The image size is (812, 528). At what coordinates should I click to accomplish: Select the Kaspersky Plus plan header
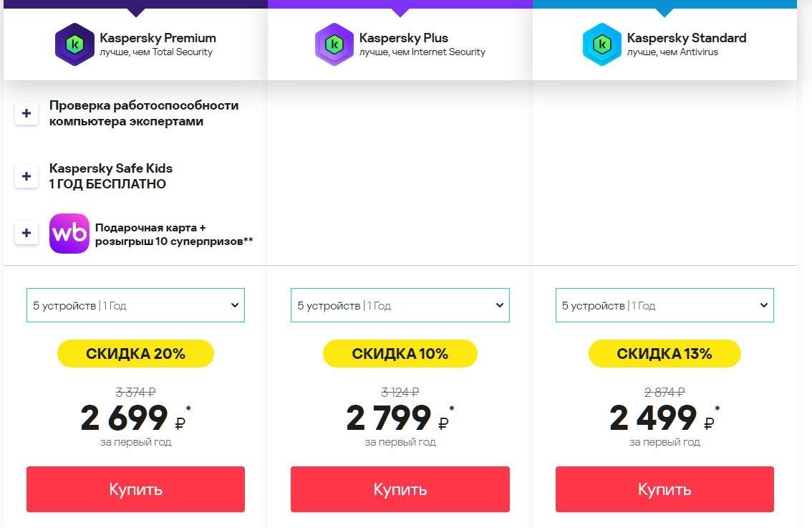pos(400,44)
